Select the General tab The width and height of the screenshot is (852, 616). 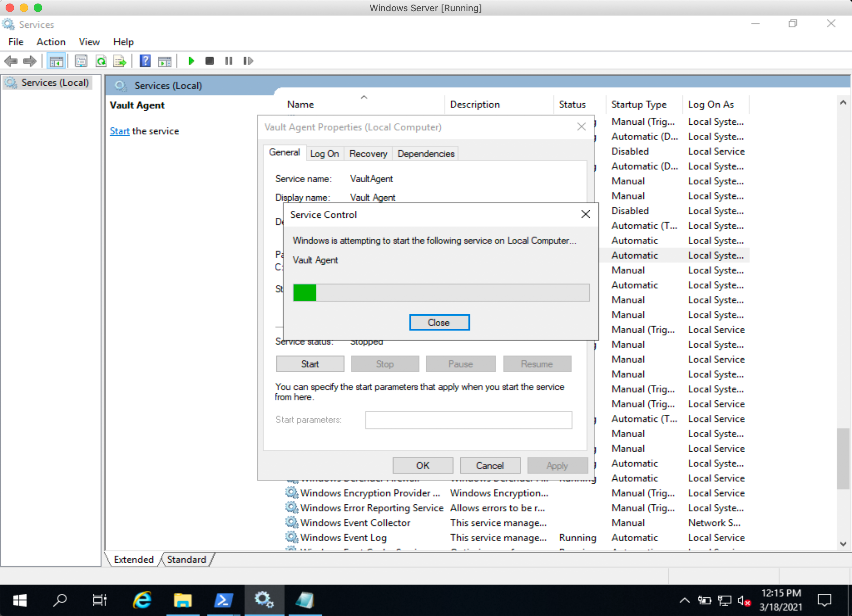coord(284,152)
